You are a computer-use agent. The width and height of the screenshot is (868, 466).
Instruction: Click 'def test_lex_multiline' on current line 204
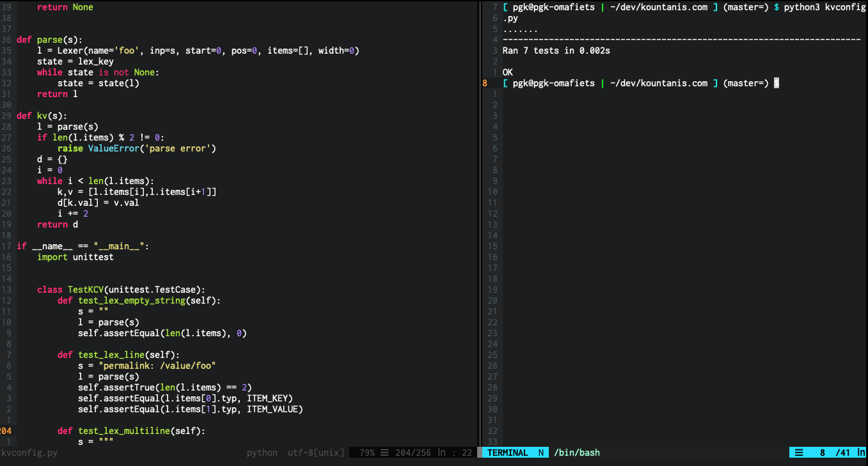(131, 431)
